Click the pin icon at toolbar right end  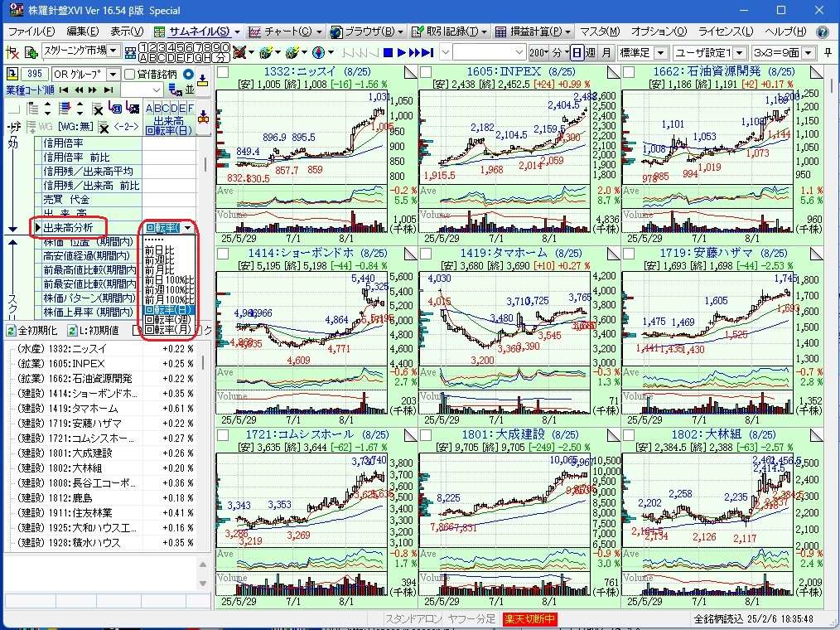point(828,52)
